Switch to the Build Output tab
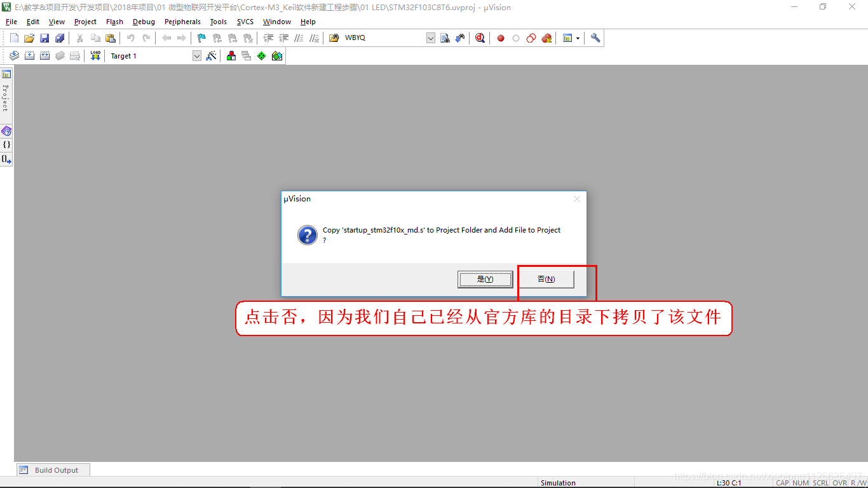This screenshot has width=868, height=488. coord(53,470)
